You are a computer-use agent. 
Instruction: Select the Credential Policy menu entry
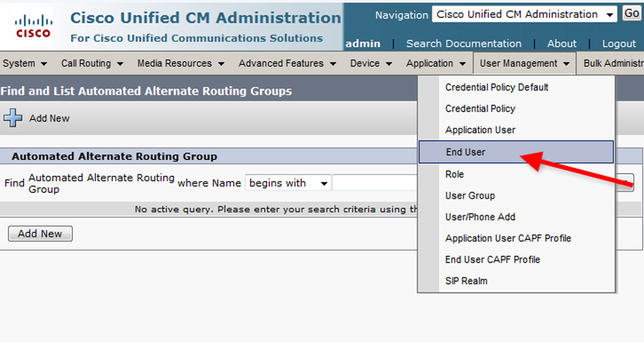click(480, 109)
